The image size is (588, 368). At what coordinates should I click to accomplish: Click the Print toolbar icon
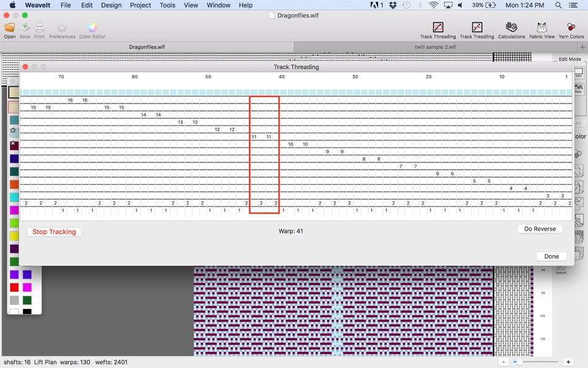pyautogui.click(x=39, y=29)
